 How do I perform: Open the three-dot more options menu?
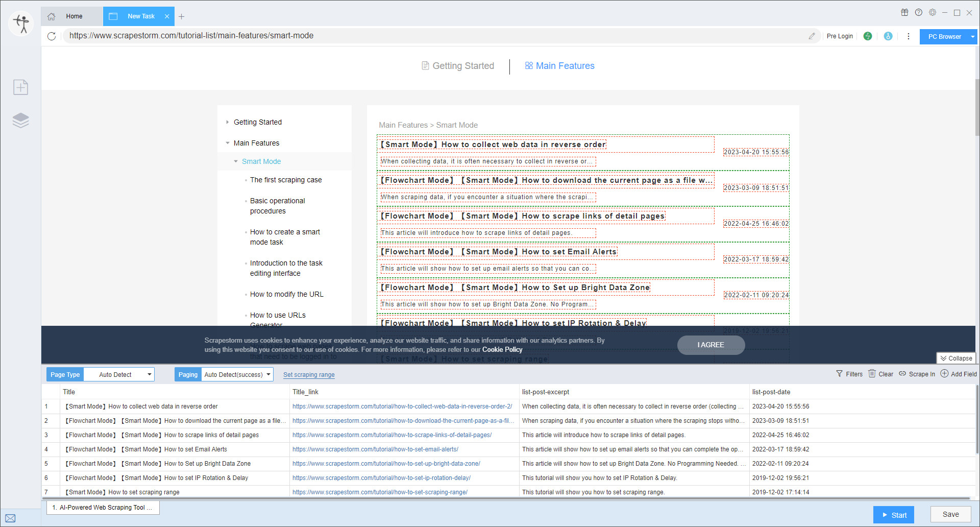pos(908,36)
